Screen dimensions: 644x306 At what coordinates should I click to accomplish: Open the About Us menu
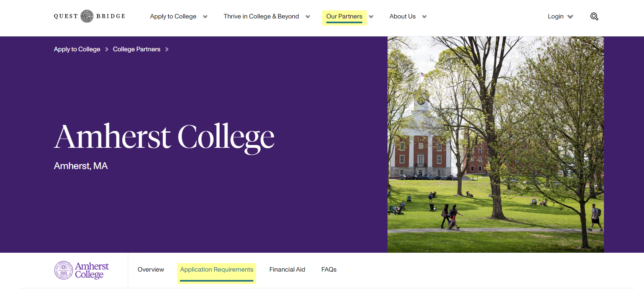[x=402, y=16]
